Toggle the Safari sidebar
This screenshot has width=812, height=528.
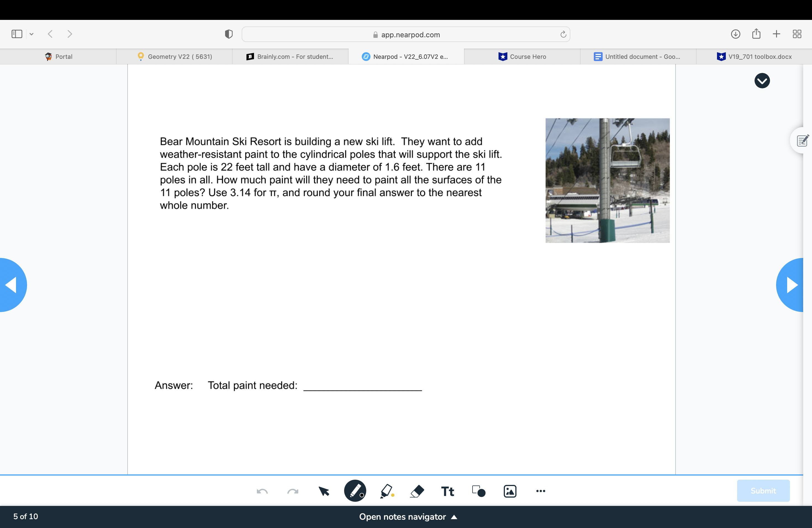(x=16, y=34)
